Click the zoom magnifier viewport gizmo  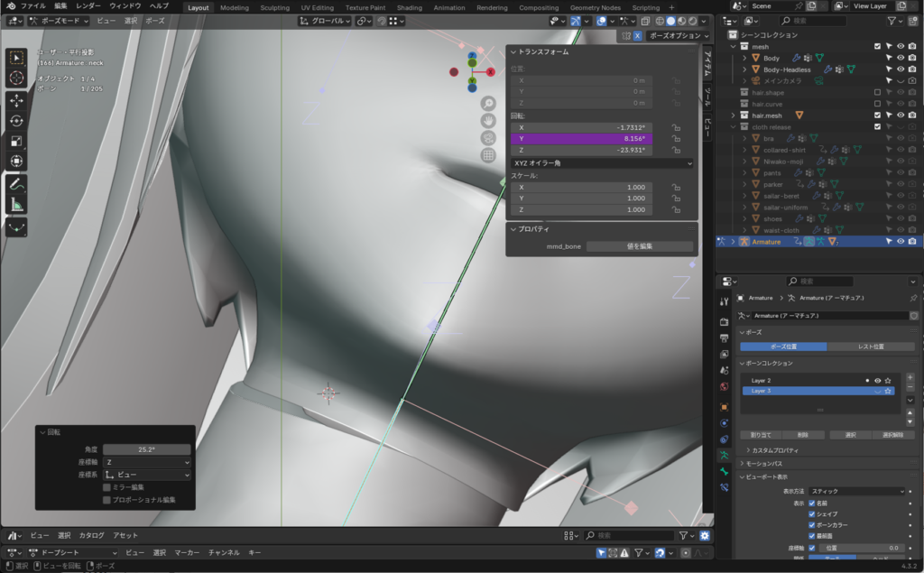(488, 104)
